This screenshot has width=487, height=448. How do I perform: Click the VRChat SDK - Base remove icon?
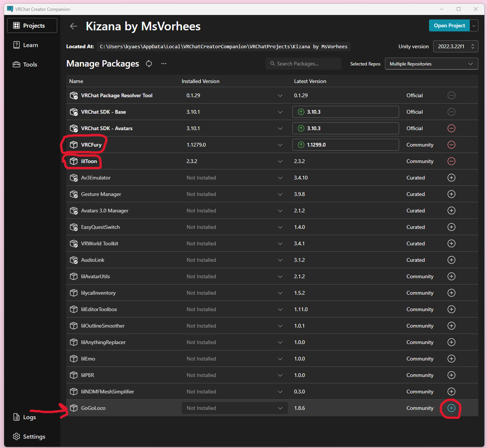click(x=451, y=112)
